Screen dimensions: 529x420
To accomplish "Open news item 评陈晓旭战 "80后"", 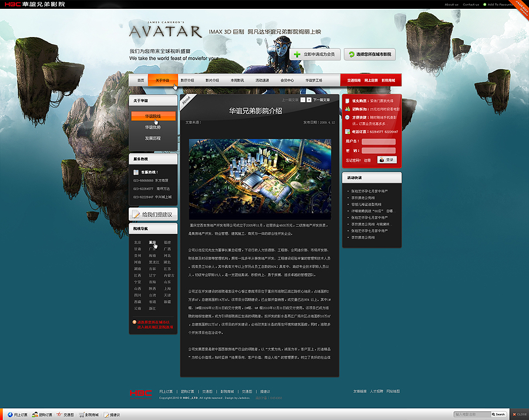I will [372, 211].
